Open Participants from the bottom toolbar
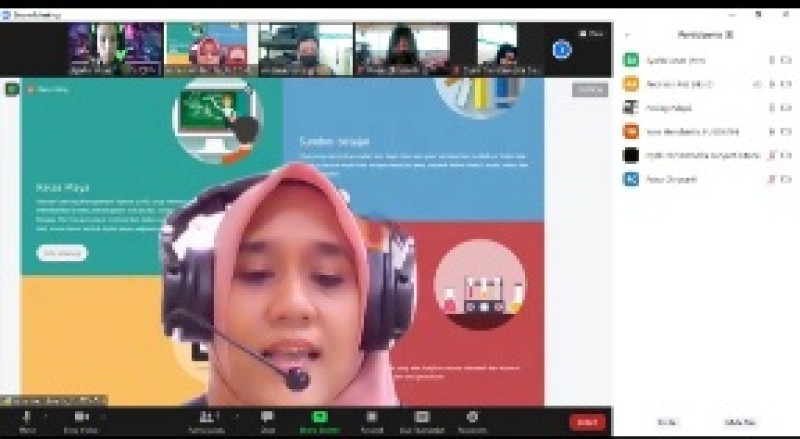800x439 pixels. click(x=207, y=422)
